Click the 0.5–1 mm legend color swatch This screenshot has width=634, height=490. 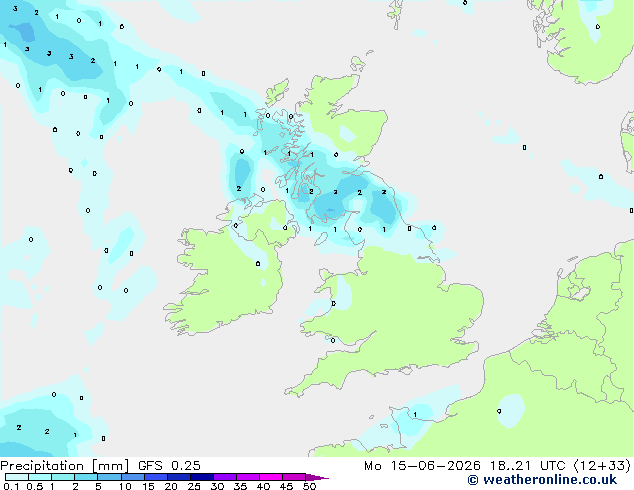pos(40,477)
